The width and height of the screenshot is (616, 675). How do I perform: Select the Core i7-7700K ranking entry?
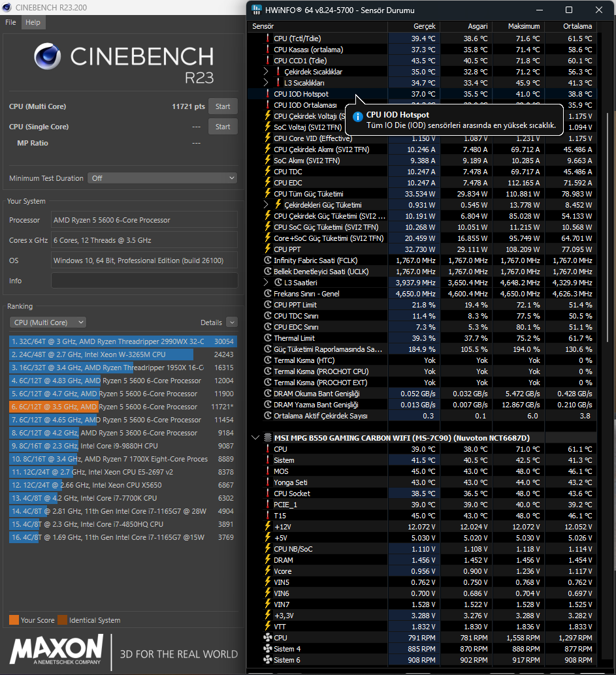pos(123,498)
